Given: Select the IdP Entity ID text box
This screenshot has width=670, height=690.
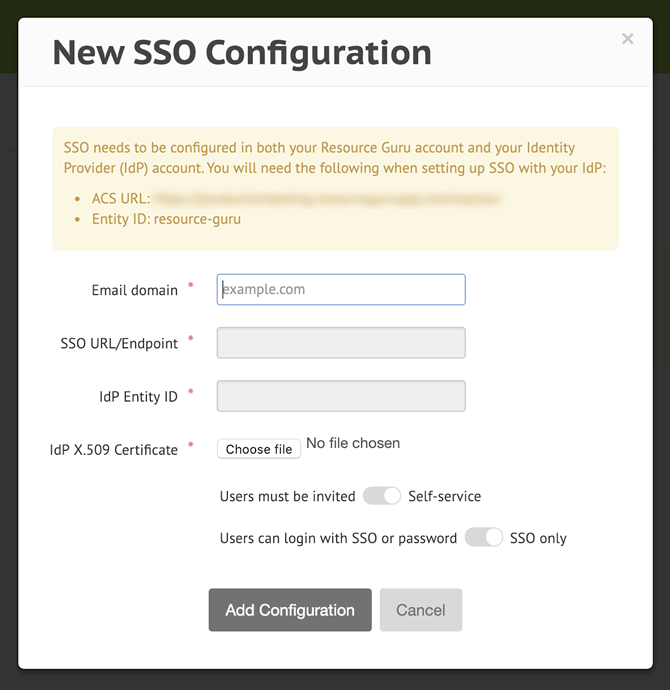Looking at the screenshot, I should (x=341, y=396).
